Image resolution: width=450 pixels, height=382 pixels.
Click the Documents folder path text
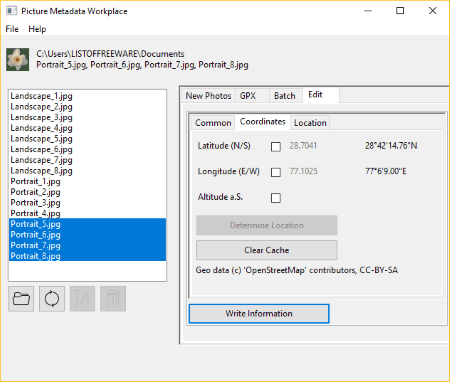pyautogui.click(x=110, y=54)
